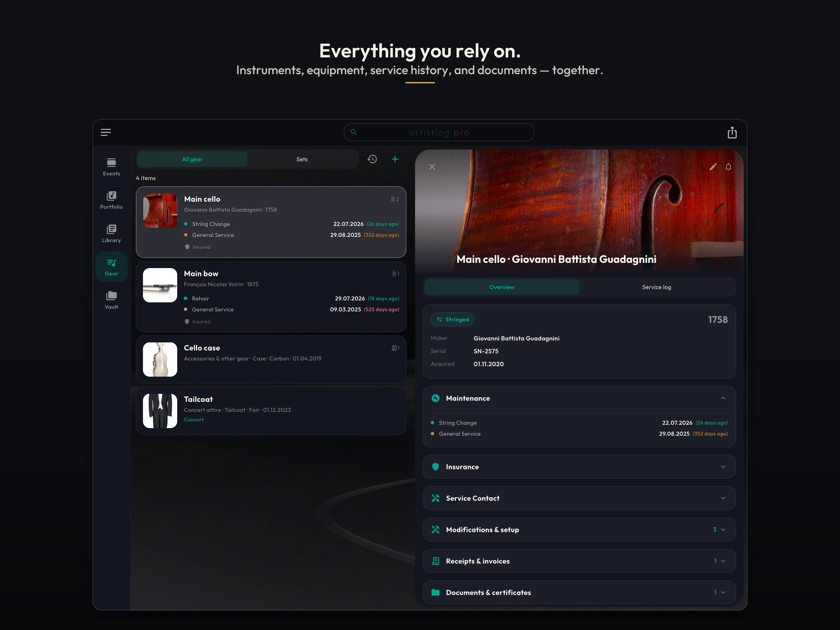Open the Main bow thumbnail
Image resolution: width=840 pixels, height=630 pixels.
click(x=160, y=285)
